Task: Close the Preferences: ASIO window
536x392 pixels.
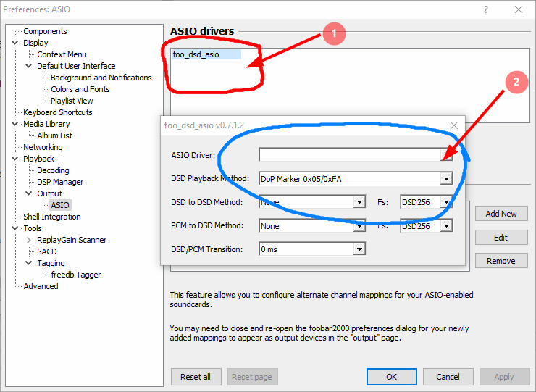Action: (x=519, y=9)
